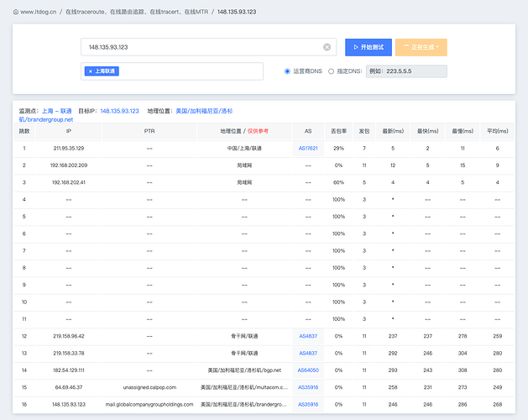This screenshot has width=528, height=420.
Task: Click the 开始测试 start test button
Action: 369,47
